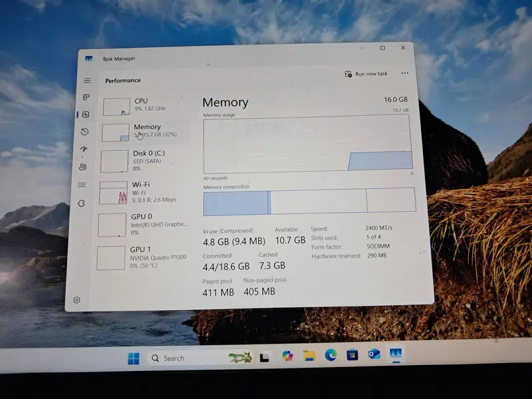
Task: Open the Startup apps page icon
Action: tap(84, 150)
